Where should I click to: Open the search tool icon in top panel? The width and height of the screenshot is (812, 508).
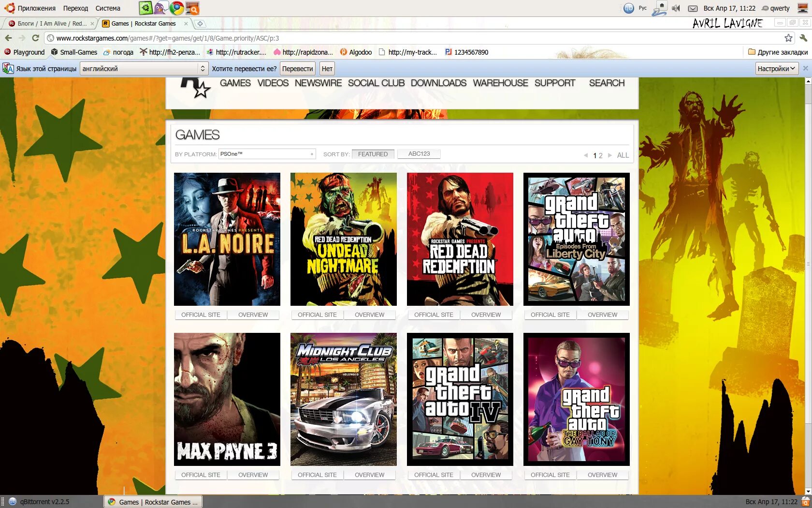click(192, 8)
